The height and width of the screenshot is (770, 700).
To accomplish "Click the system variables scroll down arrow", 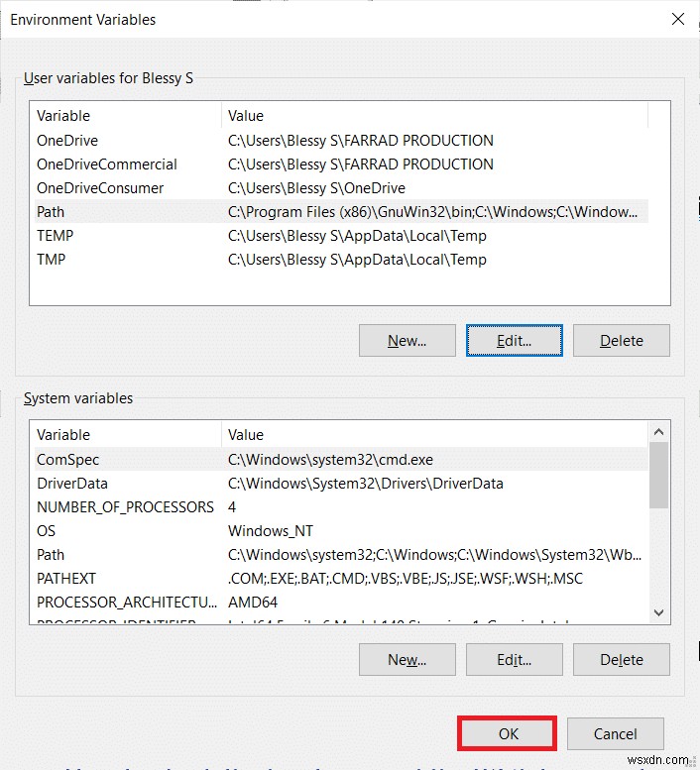I will point(659,612).
